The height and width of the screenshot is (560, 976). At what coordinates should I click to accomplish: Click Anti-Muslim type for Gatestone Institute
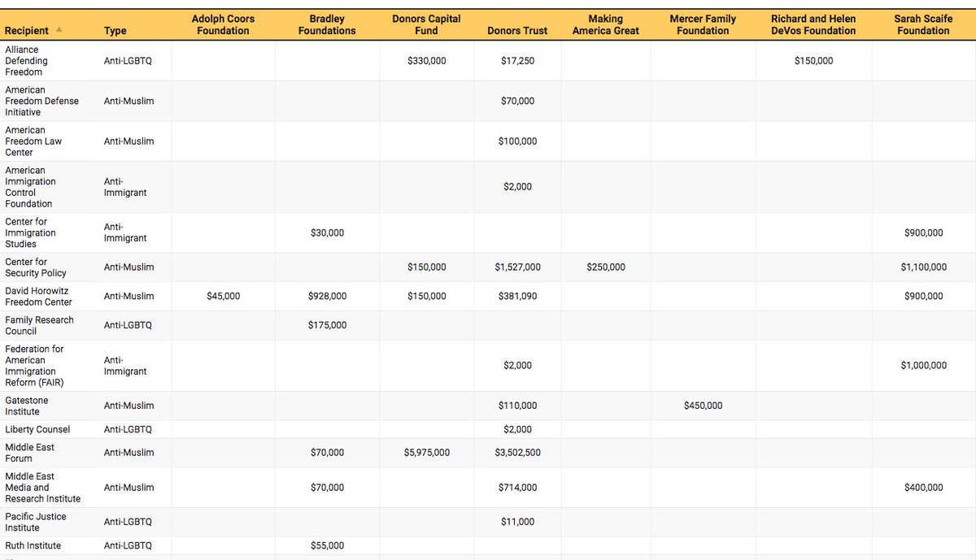click(129, 406)
